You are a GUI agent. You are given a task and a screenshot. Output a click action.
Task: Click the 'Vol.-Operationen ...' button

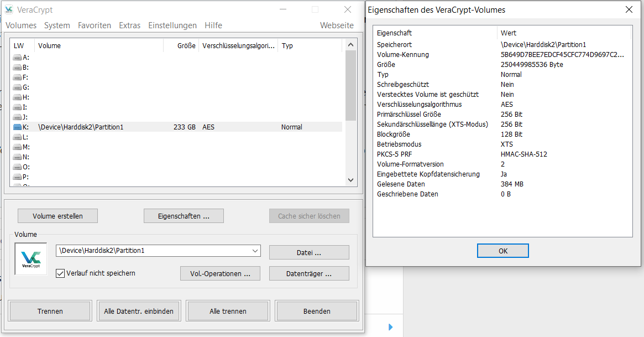coord(220,274)
